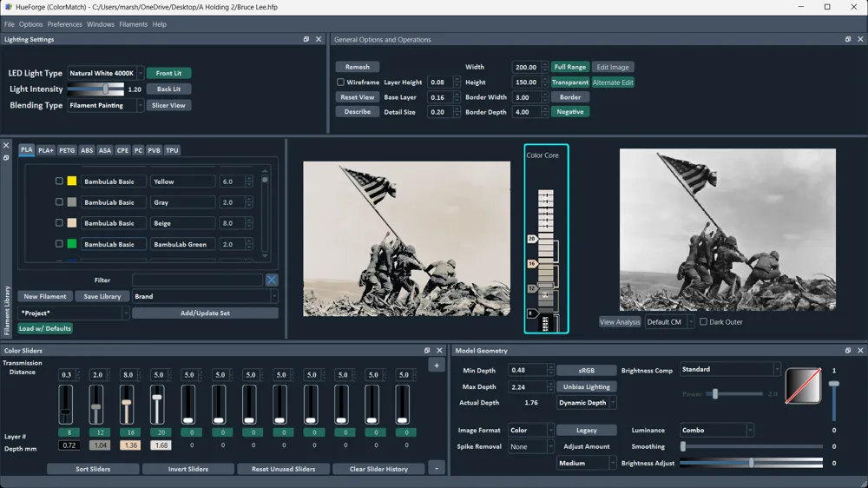Viewport: 868px width, 488px height.
Task: Open the Luminance Combo dropdown
Action: point(717,431)
